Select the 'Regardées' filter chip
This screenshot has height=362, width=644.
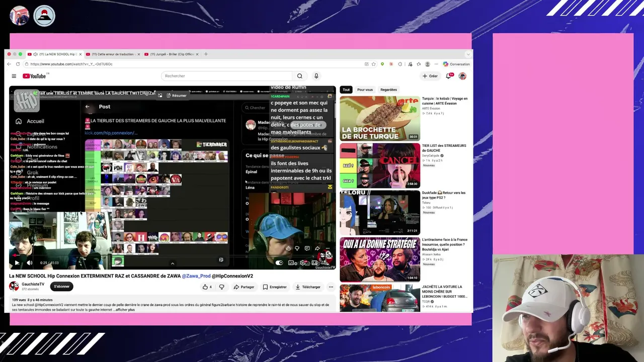click(x=388, y=89)
